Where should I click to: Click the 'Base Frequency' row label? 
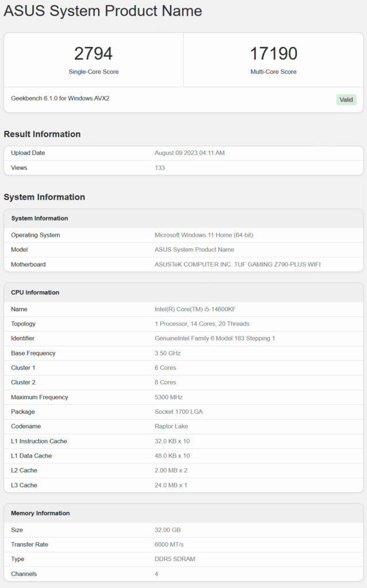33,353
